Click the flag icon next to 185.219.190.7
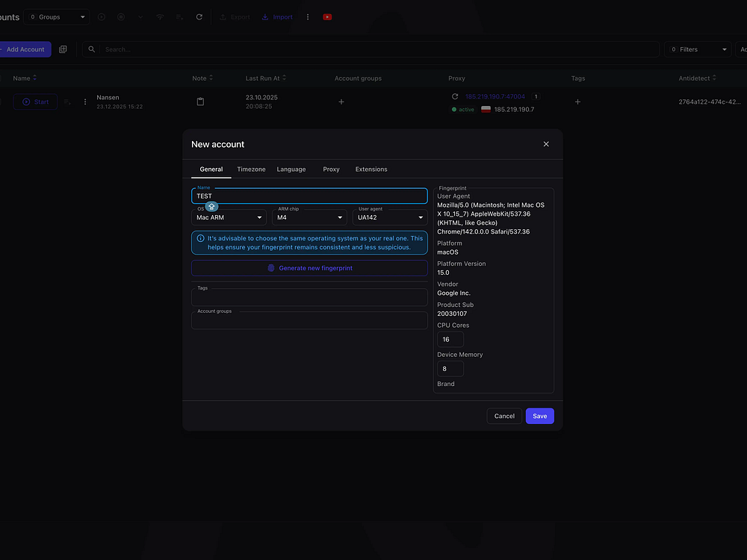The width and height of the screenshot is (747, 560). coord(486,110)
